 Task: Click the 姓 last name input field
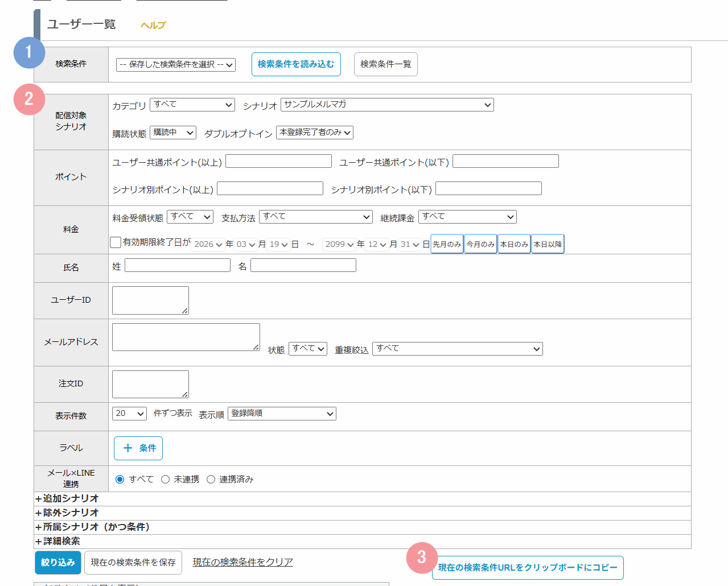click(x=178, y=266)
